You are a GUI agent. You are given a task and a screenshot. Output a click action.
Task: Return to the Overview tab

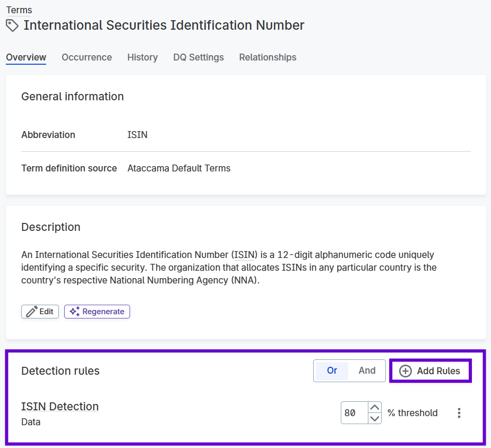(x=25, y=57)
